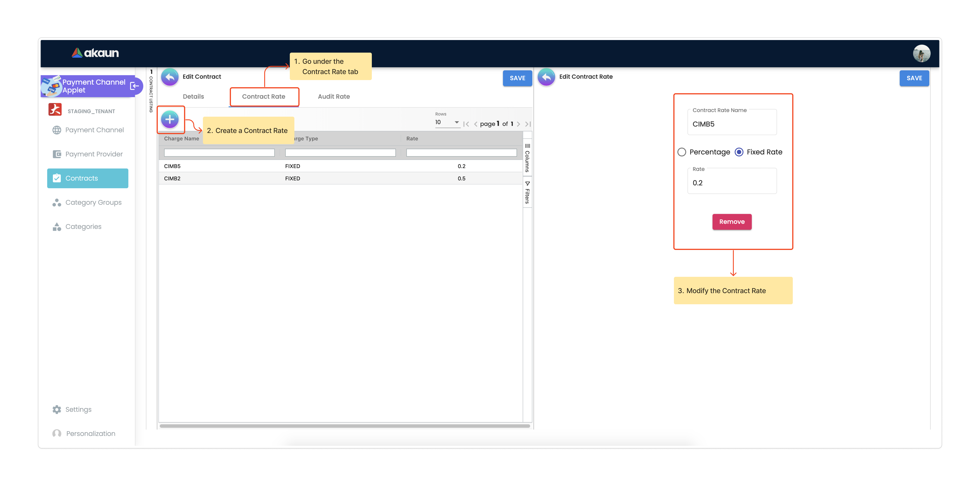
Task: Open Settings gear in sidebar
Action: coord(57,410)
